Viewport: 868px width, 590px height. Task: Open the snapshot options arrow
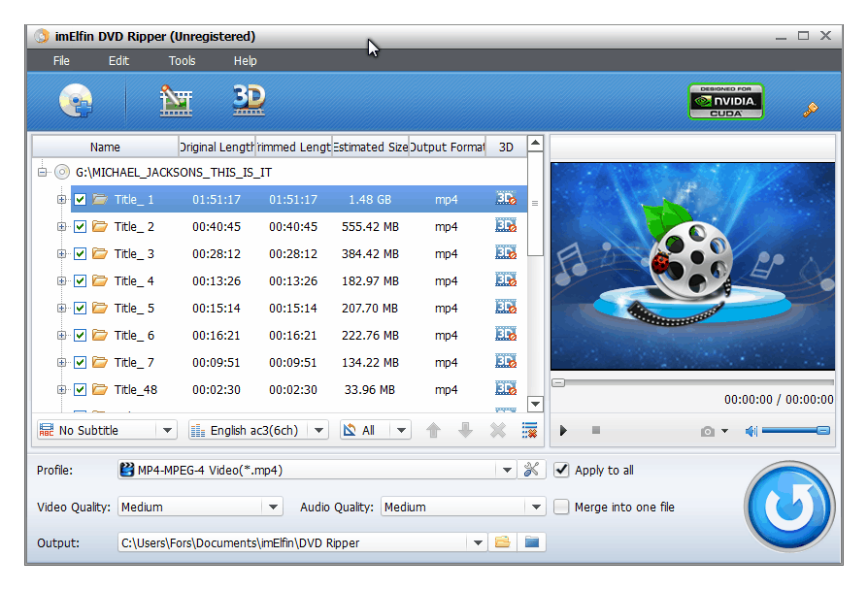point(724,431)
